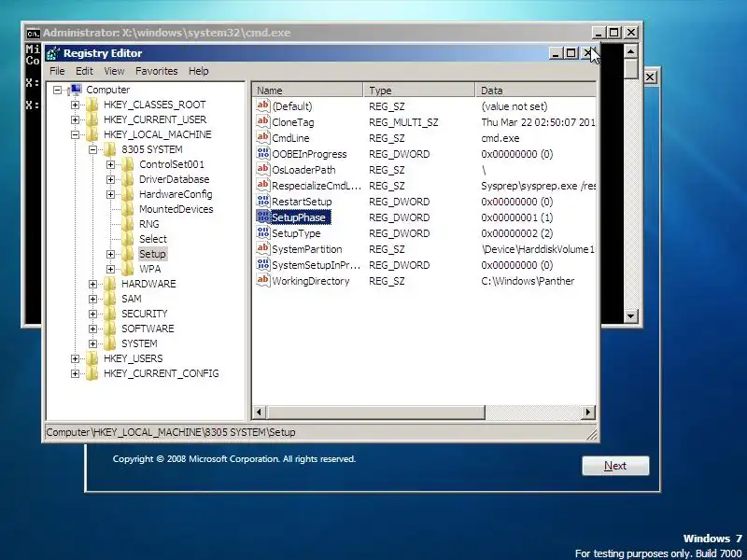Click cmd window scroll-down arrow
The image size is (747, 560).
tap(631, 315)
